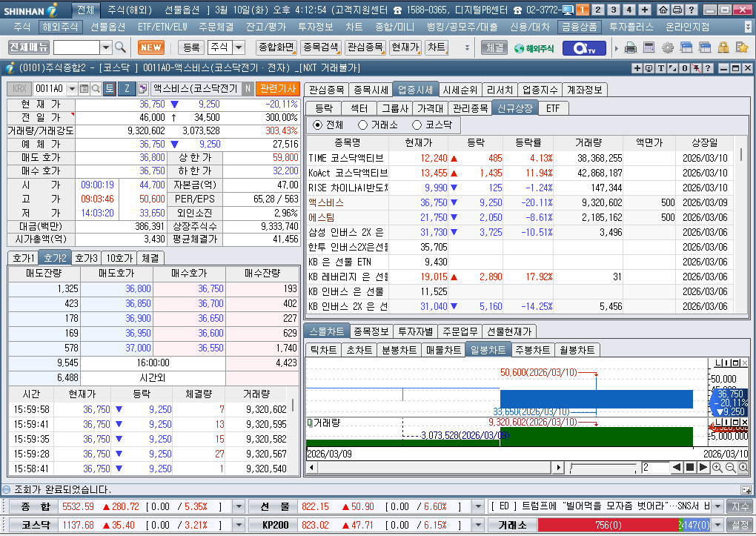Screen dimensions: 756x536
Task: Click the magnifier next to menu search box
Action: tap(120, 47)
